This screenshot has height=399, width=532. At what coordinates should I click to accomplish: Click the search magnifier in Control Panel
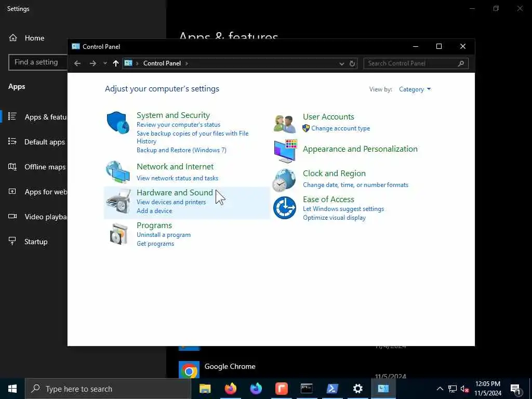point(461,63)
